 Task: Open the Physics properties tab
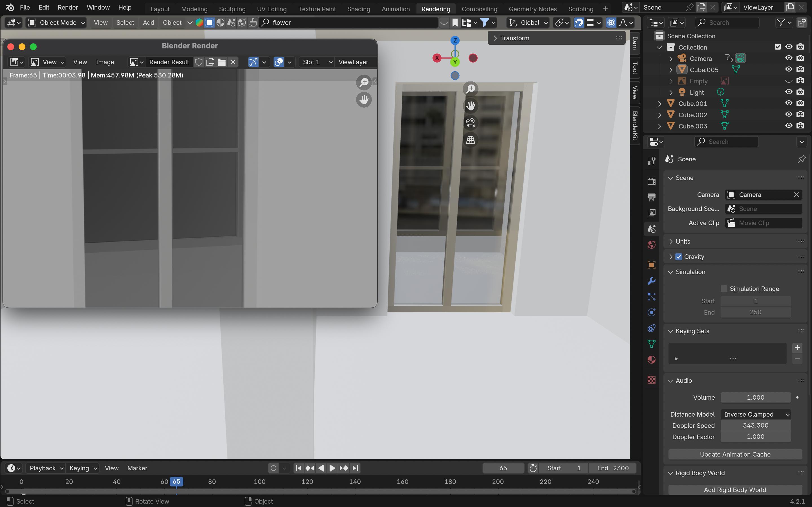point(651,312)
